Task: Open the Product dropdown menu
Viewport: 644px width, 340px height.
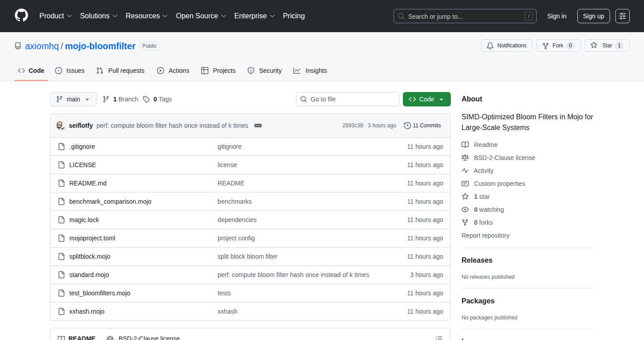Action: (x=55, y=16)
